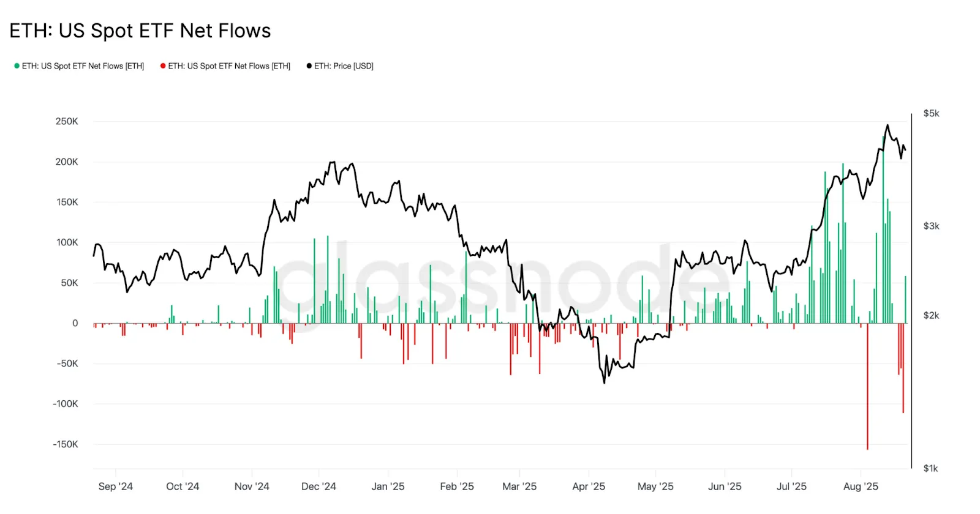980x514 pixels.
Task: Select the Aug '25 x-axis label
Action: click(861, 486)
